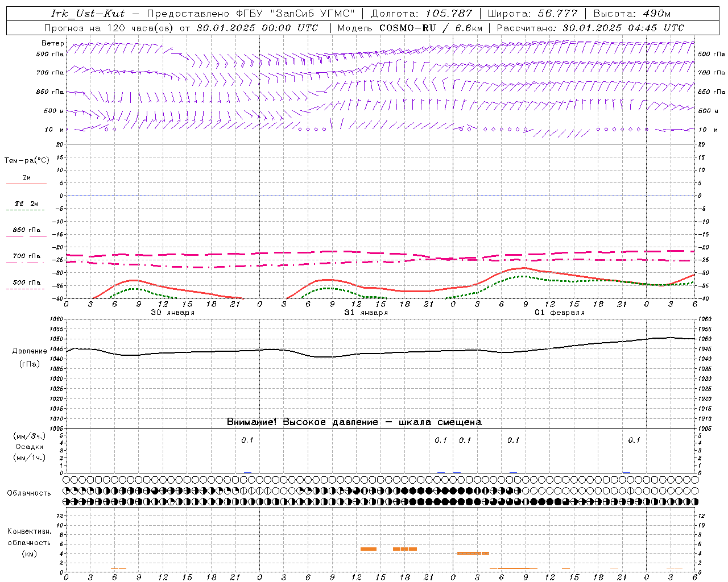Viewport: 728px width, 582px height.
Task: Click the Долгота: 105.787 value
Action: click(421, 14)
